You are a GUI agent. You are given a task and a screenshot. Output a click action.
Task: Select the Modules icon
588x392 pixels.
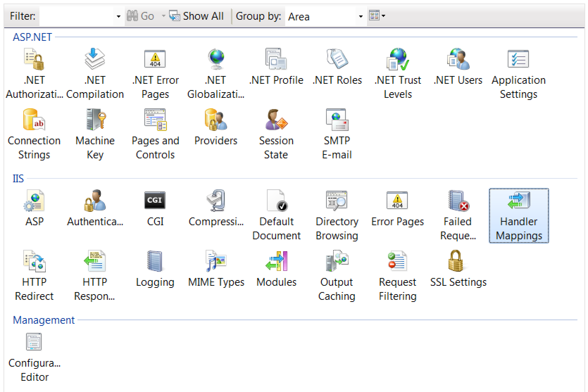276,261
